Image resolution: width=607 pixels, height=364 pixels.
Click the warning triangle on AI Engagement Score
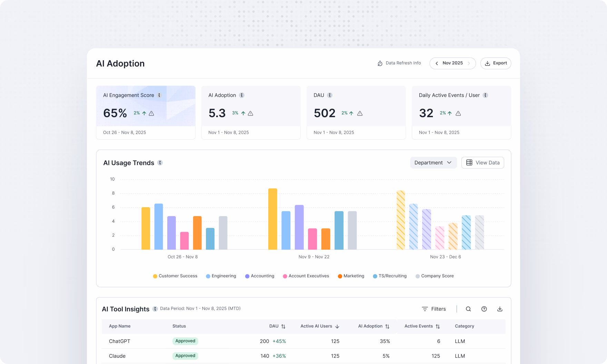click(x=152, y=113)
